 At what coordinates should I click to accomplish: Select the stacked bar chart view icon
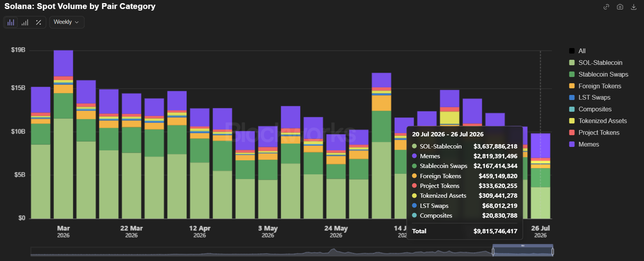[x=11, y=22]
